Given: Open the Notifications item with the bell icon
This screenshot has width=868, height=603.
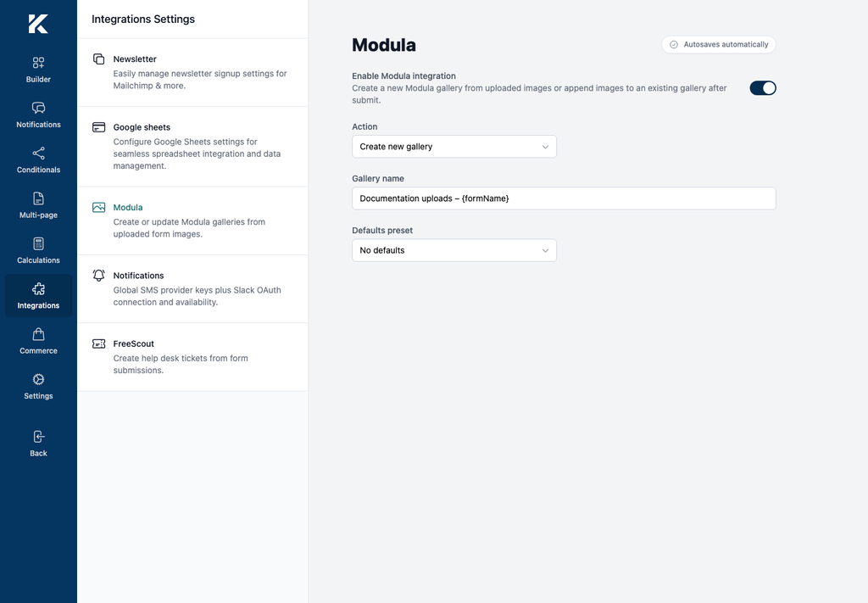Looking at the screenshot, I should (x=192, y=289).
